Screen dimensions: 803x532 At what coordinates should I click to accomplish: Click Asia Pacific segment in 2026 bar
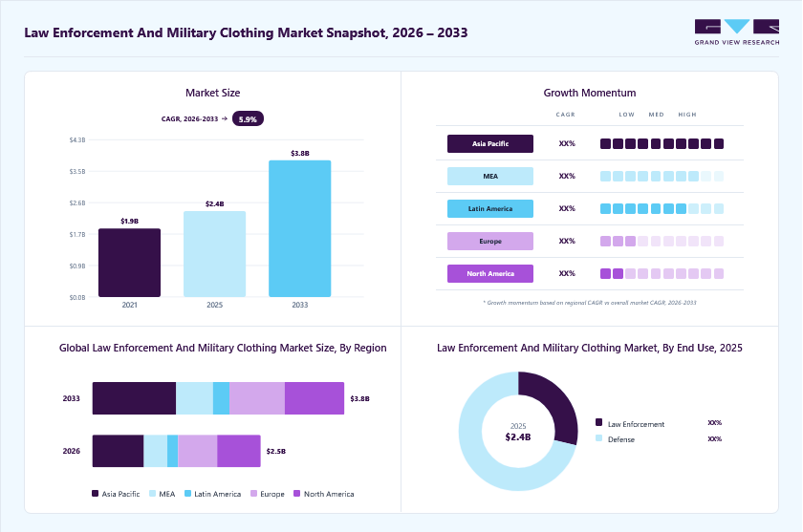coord(119,451)
